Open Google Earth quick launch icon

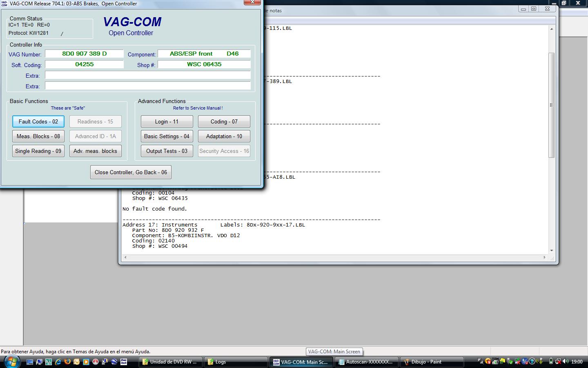114,362
